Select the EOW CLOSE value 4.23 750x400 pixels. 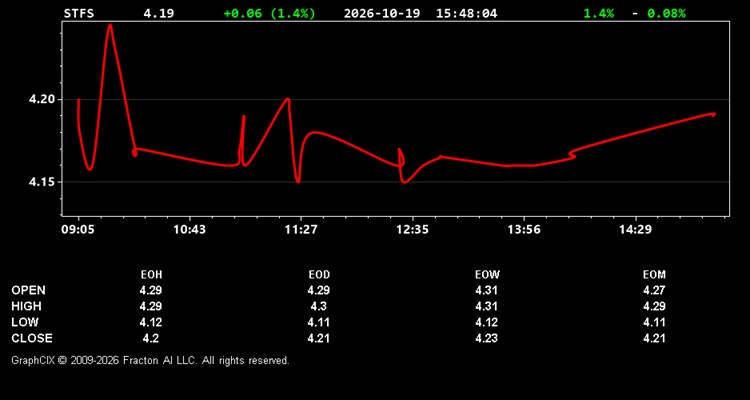click(x=486, y=338)
